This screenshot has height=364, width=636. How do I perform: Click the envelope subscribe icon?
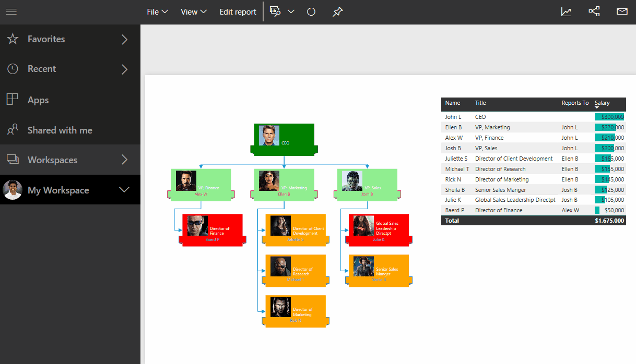click(x=622, y=11)
